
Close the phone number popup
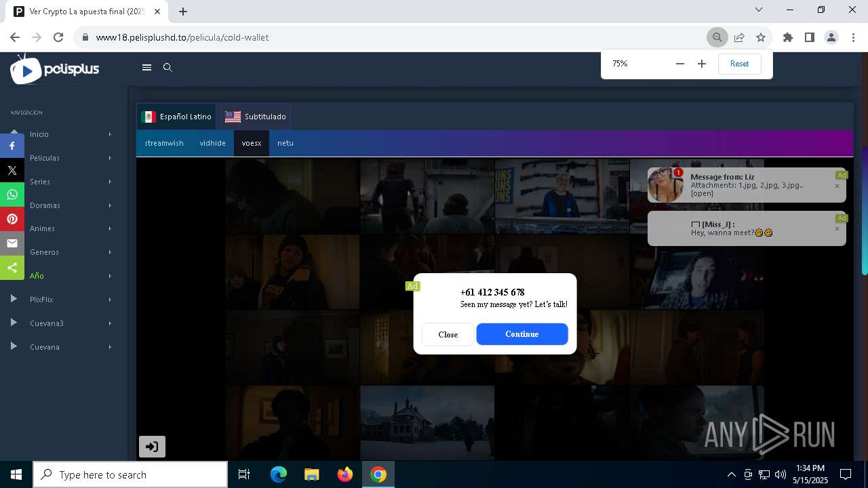pyautogui.click(x=448, y=334)
